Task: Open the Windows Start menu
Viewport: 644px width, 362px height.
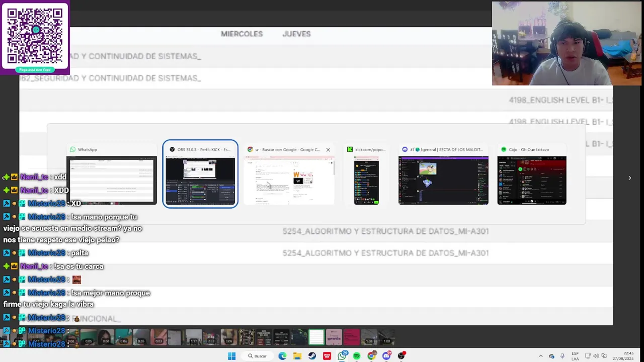Action: click(x=231, y=356)
